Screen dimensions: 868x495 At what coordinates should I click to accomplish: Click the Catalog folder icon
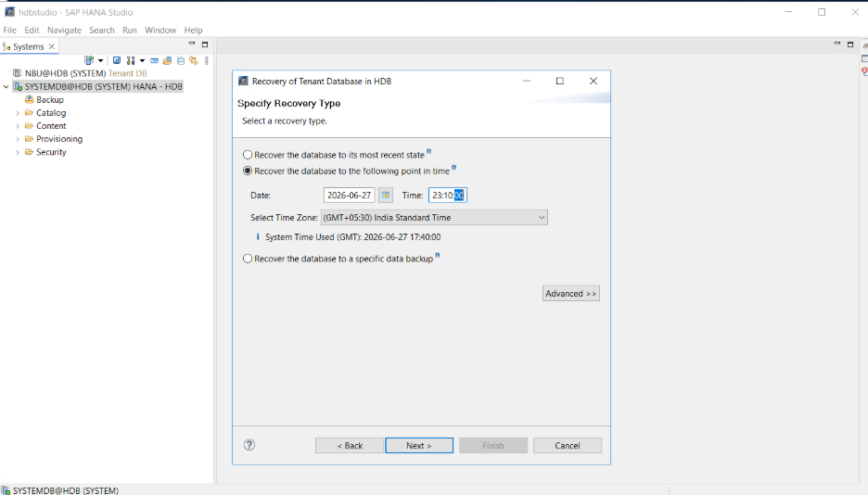pyautogui.click(x=30, y=112)
